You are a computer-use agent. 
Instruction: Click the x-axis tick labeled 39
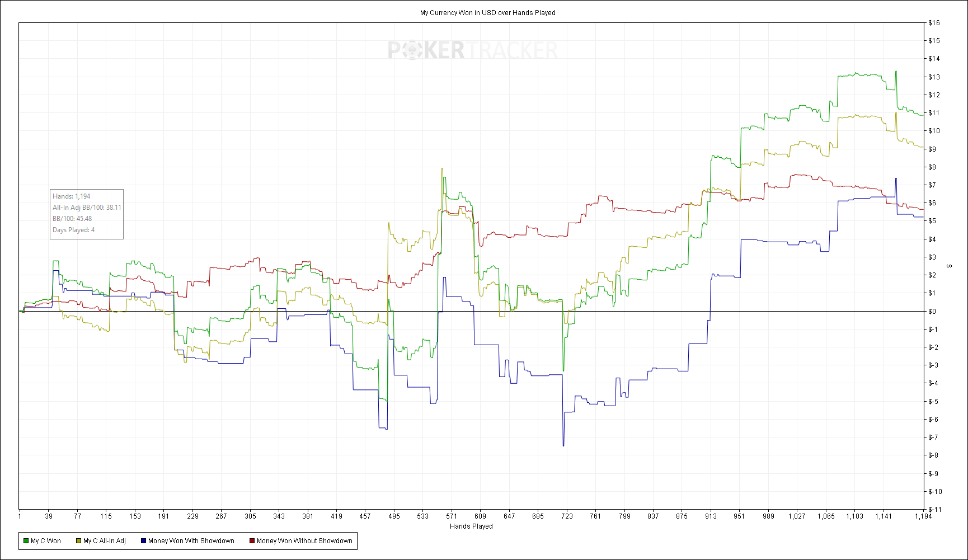(49, 516)
